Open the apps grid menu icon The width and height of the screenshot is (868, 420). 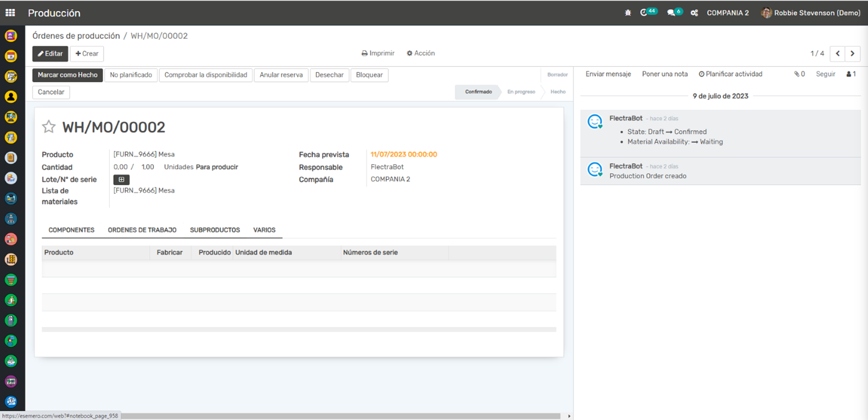pyautogui.click(x=10, y=13)
